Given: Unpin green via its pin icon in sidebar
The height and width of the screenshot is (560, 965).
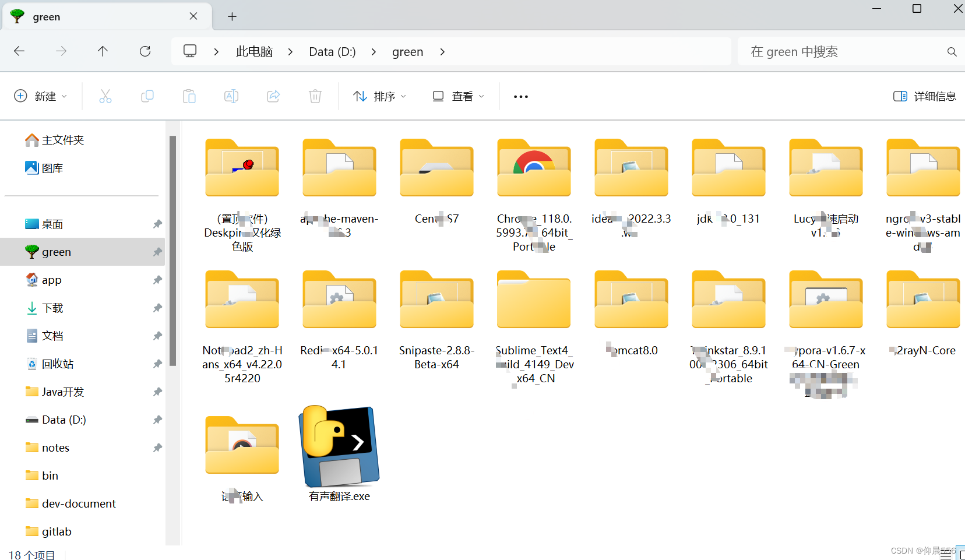Looking at the screenshot, I should pyautogui.click(x=157, y=252).
